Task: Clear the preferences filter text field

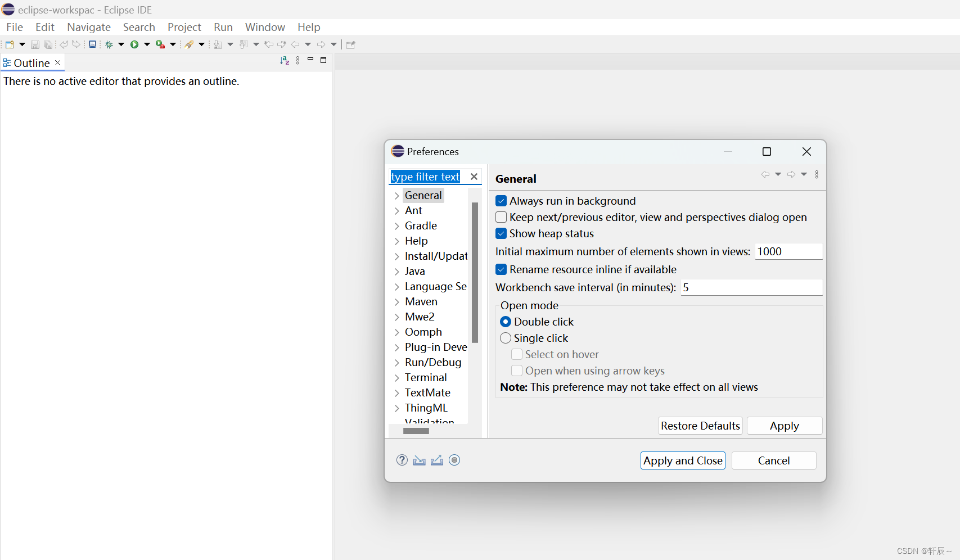Action: 474,177
